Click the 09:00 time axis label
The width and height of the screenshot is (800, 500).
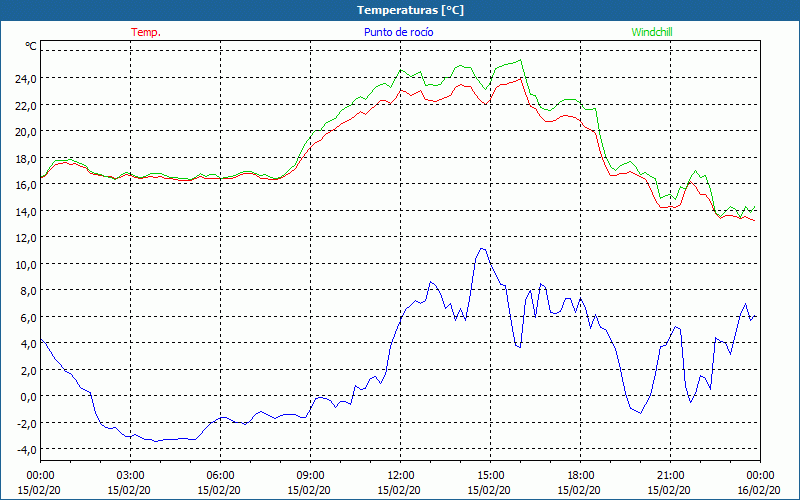[311, 476]
